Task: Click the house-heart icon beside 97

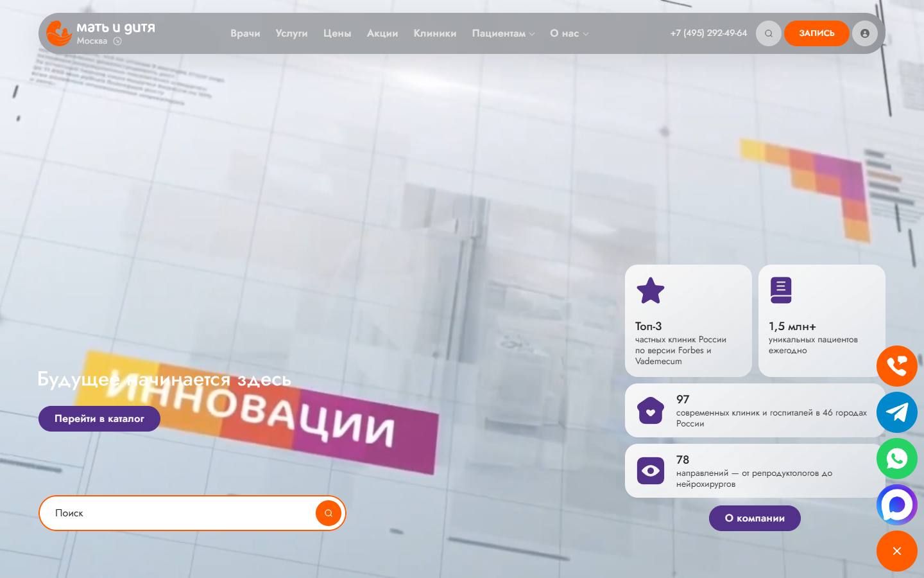Action: click(651, 410)
